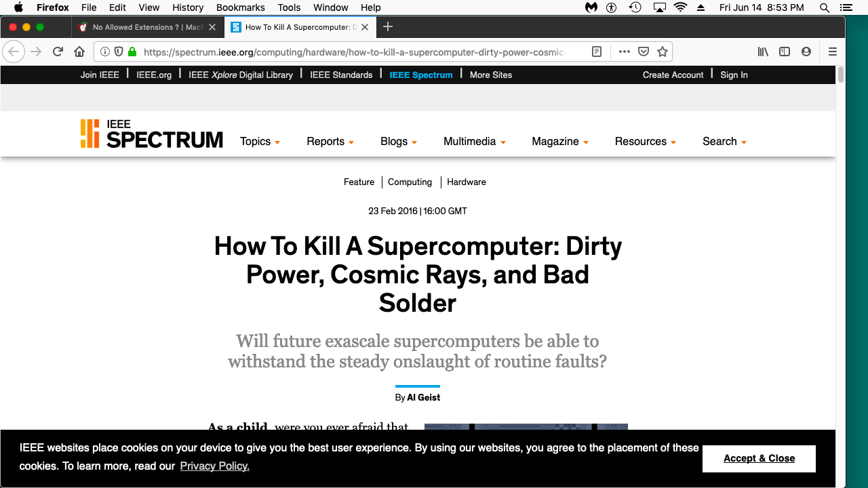Screen dimensions: 868x488
Task: Open Time Machine menu bar icon
Action: coord(635,7)
